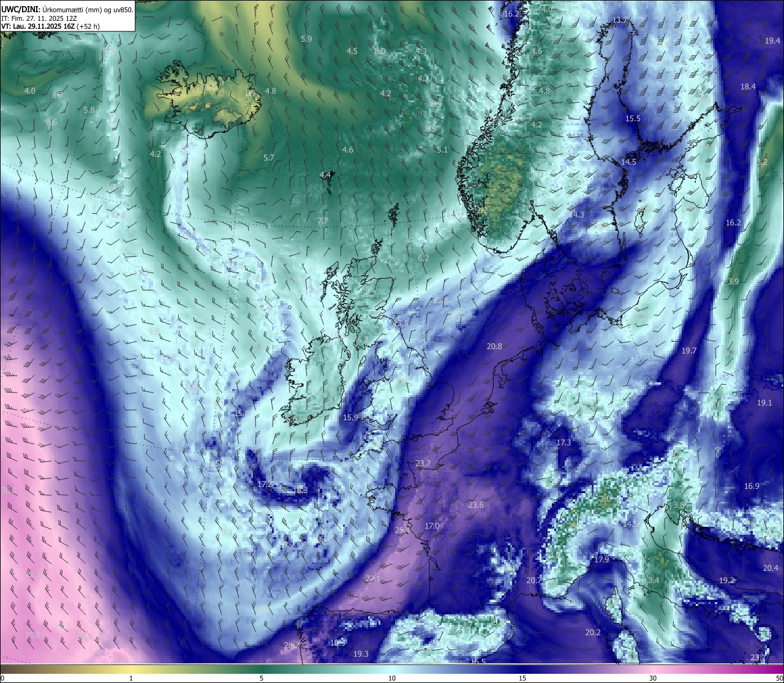This screenshot has width=784, height=683.
Task: Click the map value 15.5 over the Gulf of Bothnia
Action: [633, 119]
